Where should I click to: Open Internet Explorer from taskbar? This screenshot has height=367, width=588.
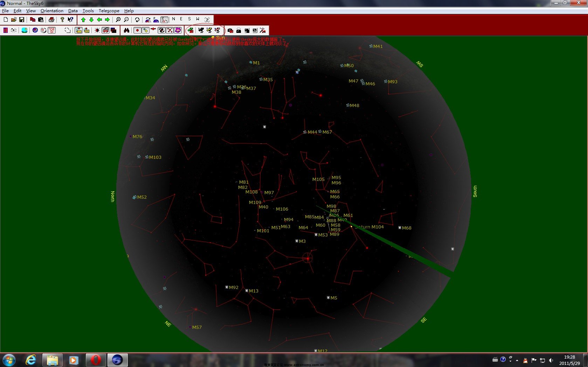click(x=31, y=360)
